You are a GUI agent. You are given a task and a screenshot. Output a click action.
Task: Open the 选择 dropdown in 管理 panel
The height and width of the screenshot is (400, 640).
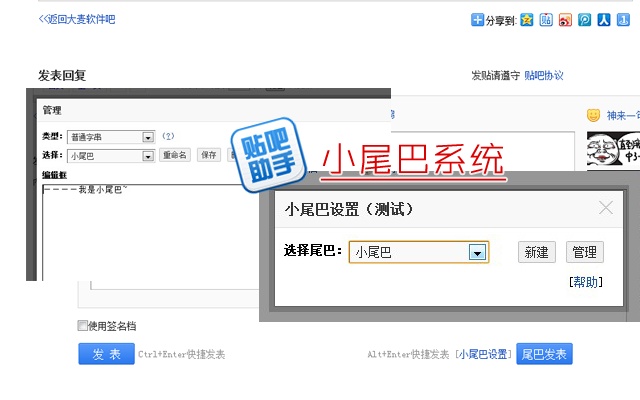148,155
